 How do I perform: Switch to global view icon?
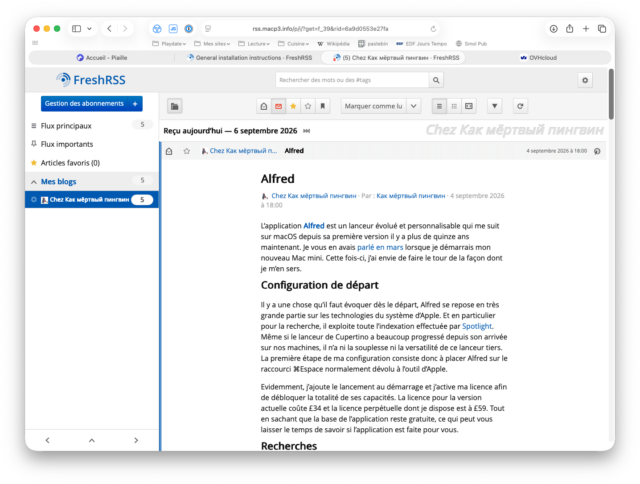(454, 107)
